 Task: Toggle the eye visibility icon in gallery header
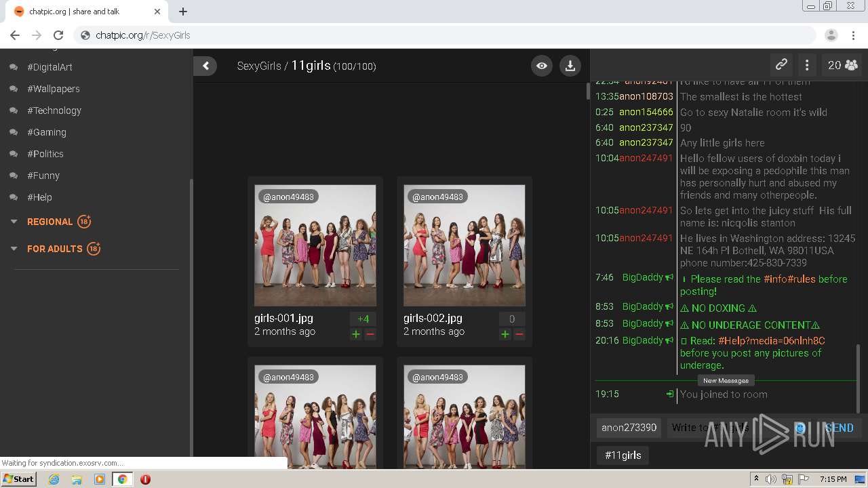coord(541,66)
